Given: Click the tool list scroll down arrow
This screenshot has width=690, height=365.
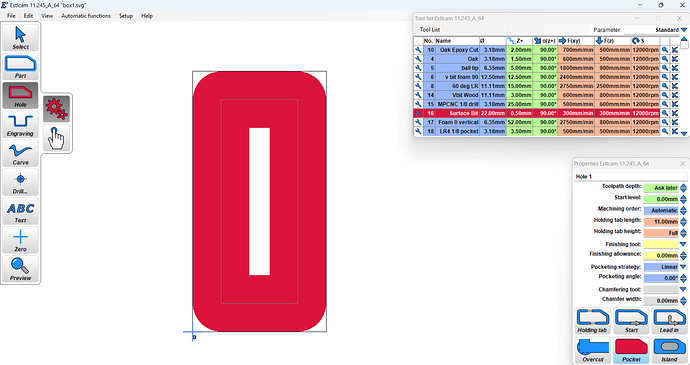Looking at the screenshot, I should pyautogui.click(x=684, y=133).
